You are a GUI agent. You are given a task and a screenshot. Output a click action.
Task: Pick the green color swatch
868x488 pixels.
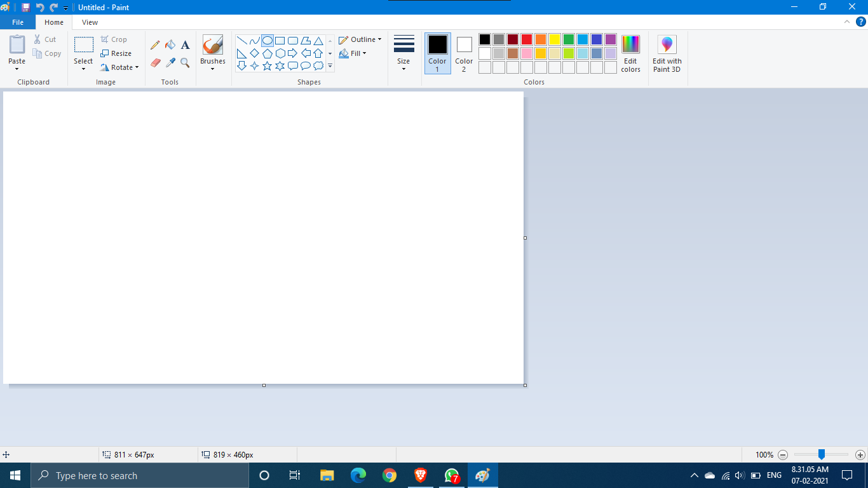(569, 39)
